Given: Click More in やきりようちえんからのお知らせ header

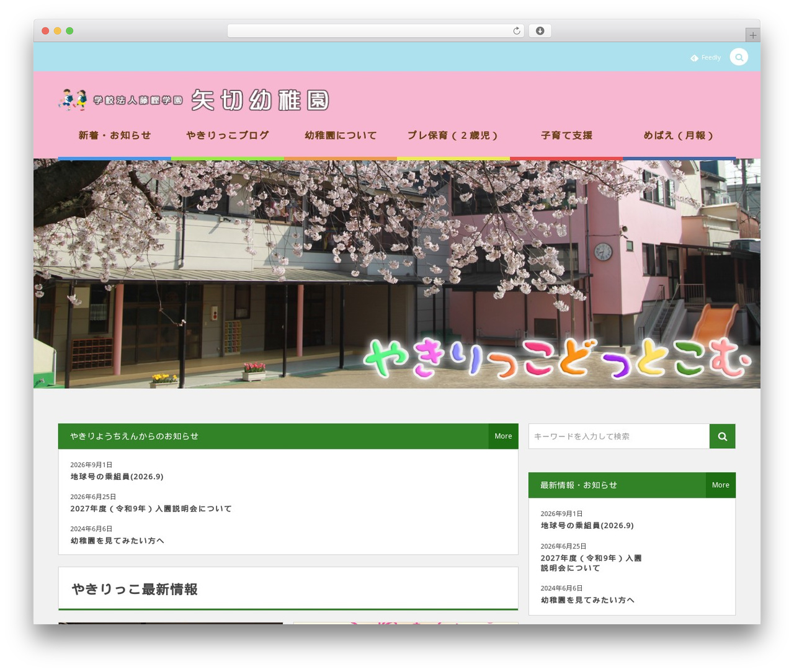Looking at the screenshot, I should pos(503,436).
